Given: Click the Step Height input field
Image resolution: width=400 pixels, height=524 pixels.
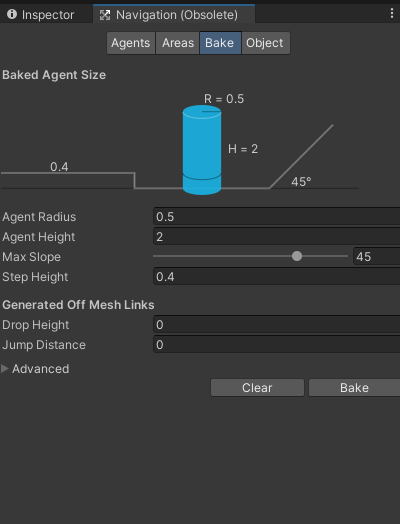Looking at the screenshot, I should 277,277.
